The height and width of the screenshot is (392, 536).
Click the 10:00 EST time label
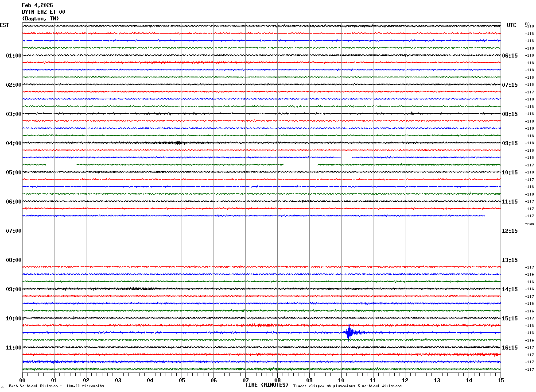pyautogui.click(x=13, y=318)
